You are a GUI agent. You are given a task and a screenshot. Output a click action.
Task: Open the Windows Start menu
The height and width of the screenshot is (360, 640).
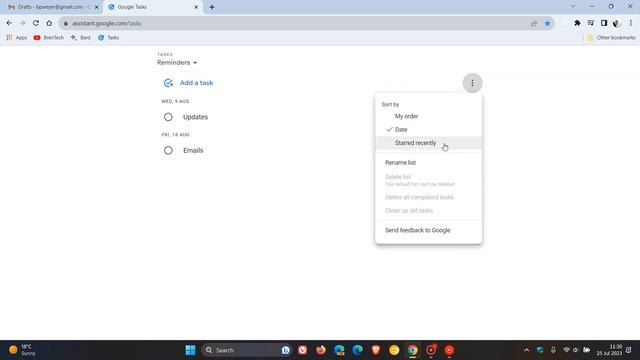[x=190, y=350]
